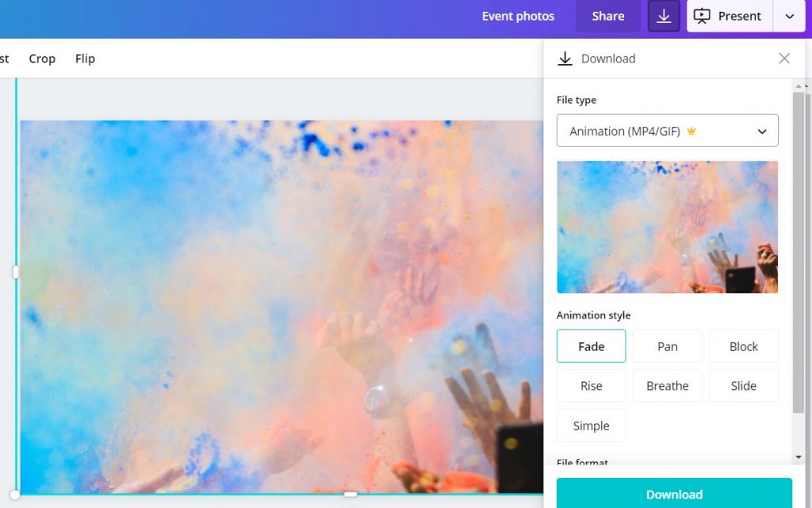Click the Download panel scrollbar thumb

(x=798, y=253)
